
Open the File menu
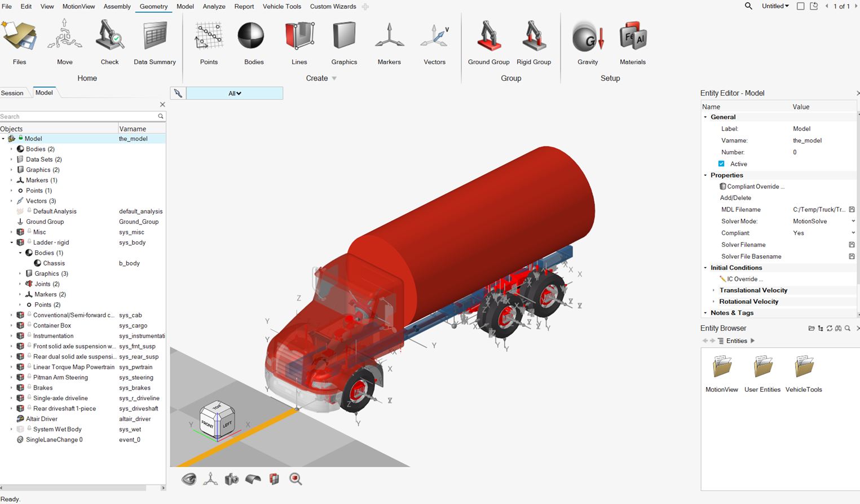pos(7,6)
